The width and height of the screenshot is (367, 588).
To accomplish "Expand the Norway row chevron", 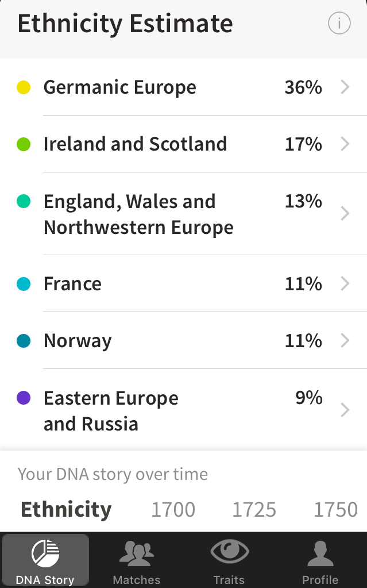I will (345, 341).
